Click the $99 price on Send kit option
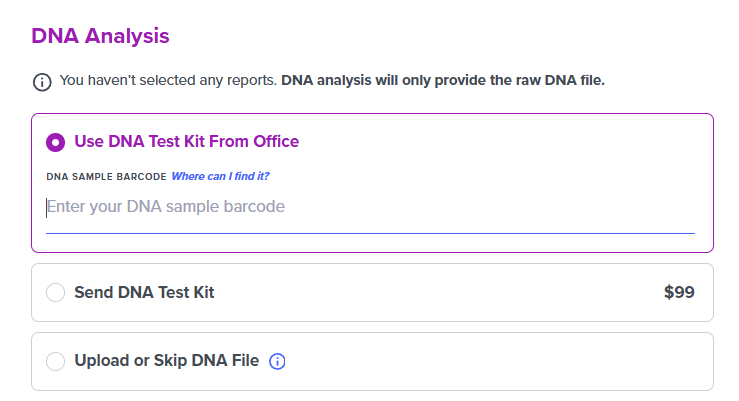The height and width of the screenshot is (401, 739). 679,293
